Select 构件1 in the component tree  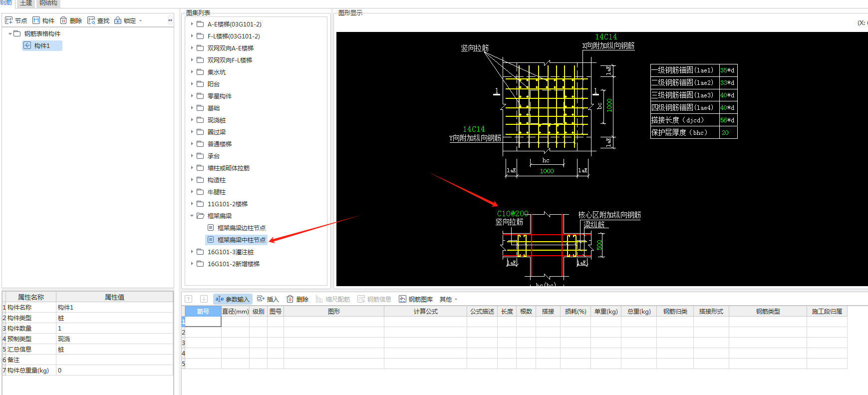(x=42, y=46)
